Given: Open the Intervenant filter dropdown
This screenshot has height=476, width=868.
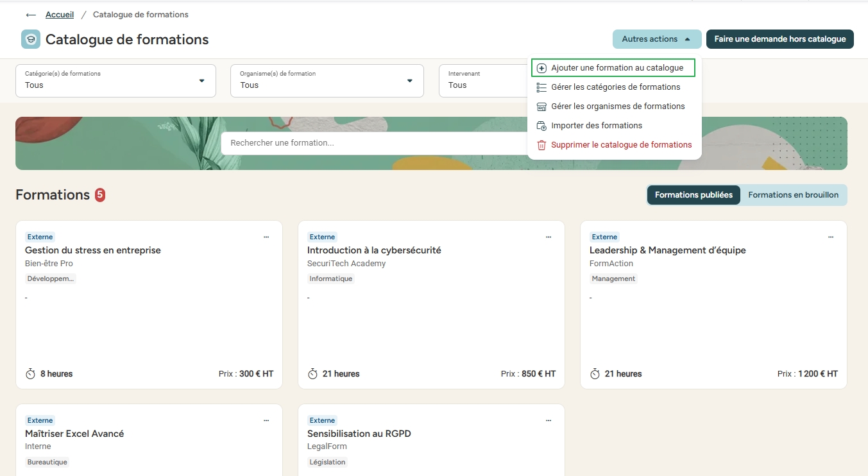Looking at the screenshot, I should [483, 81].
